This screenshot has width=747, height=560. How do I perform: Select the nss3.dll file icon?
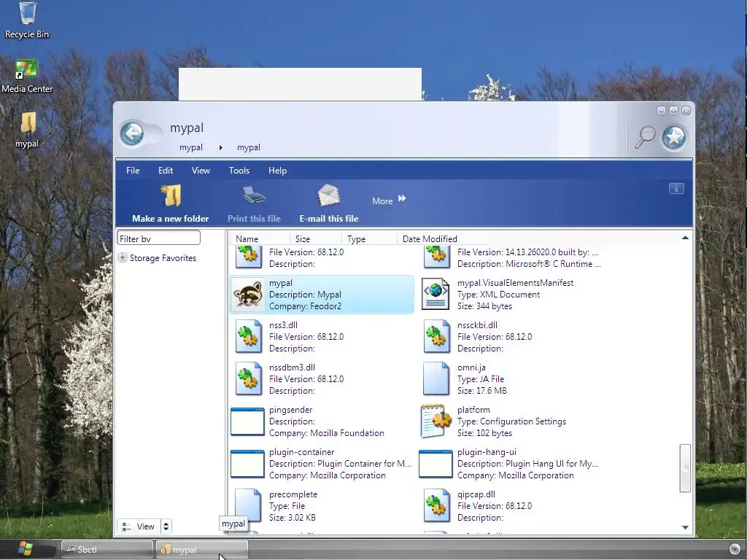(248, 337)
